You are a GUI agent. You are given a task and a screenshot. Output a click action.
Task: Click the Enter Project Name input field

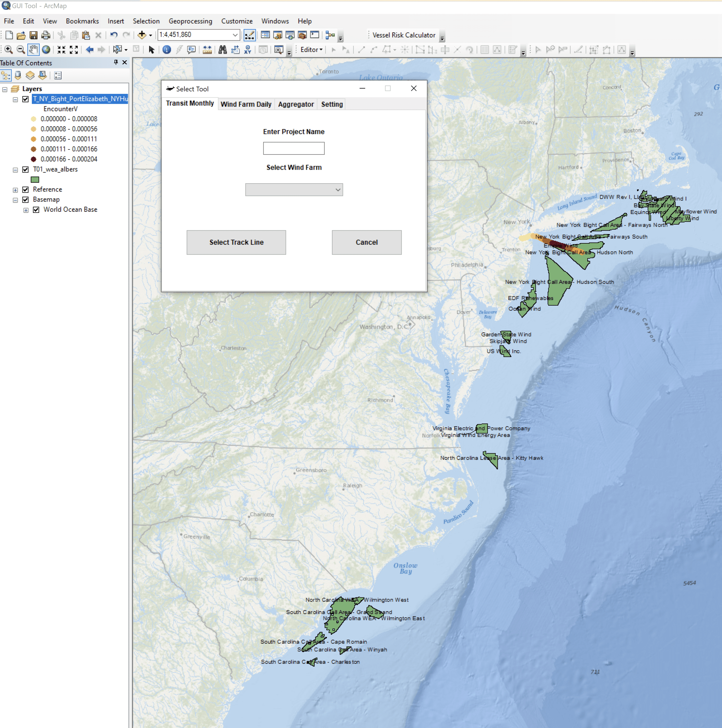[294, 148]
